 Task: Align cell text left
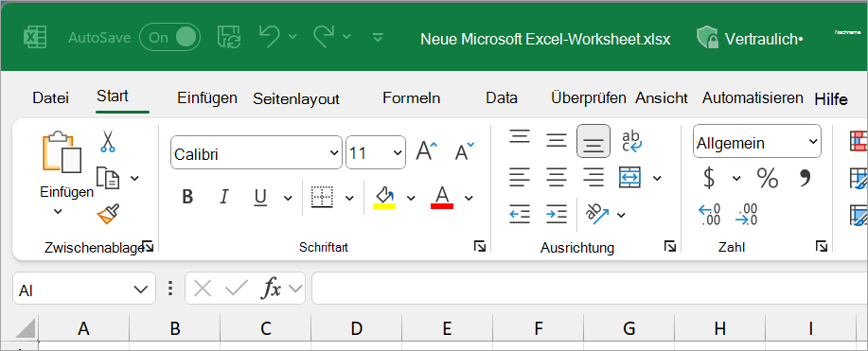(520, 177)
